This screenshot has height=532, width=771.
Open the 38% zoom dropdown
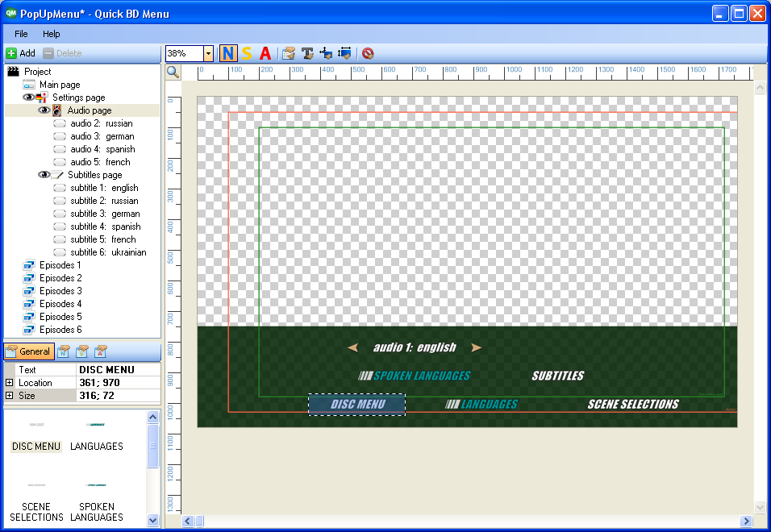pyautogui.click(x=208, y=54)
